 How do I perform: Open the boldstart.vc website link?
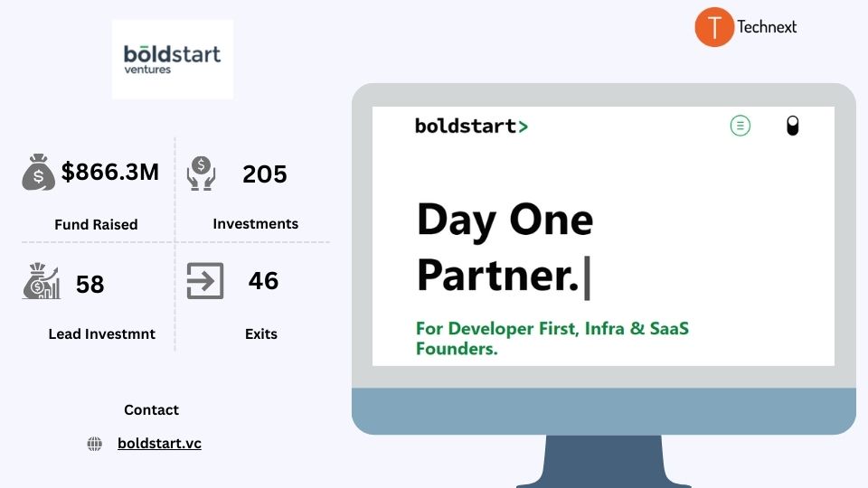tap(159, 443)
